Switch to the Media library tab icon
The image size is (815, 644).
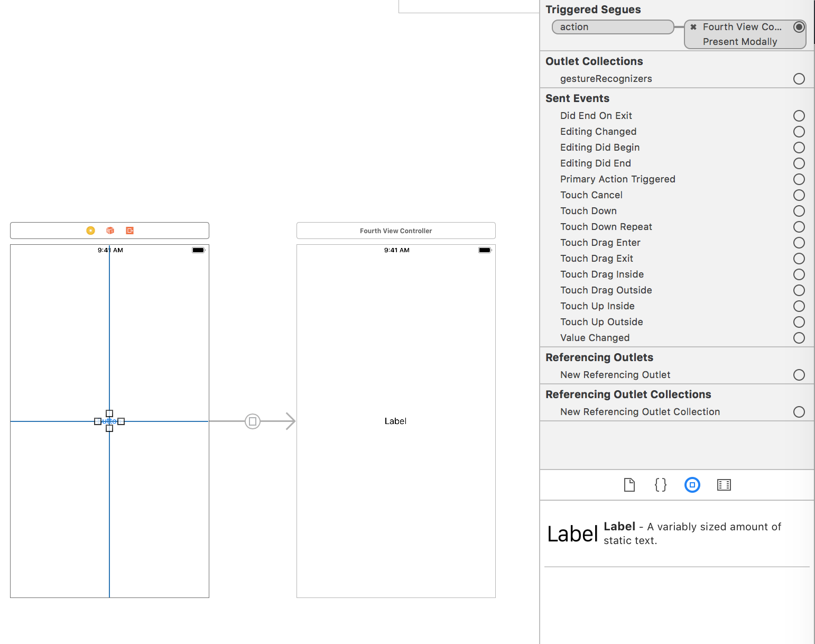pos(724,485)
